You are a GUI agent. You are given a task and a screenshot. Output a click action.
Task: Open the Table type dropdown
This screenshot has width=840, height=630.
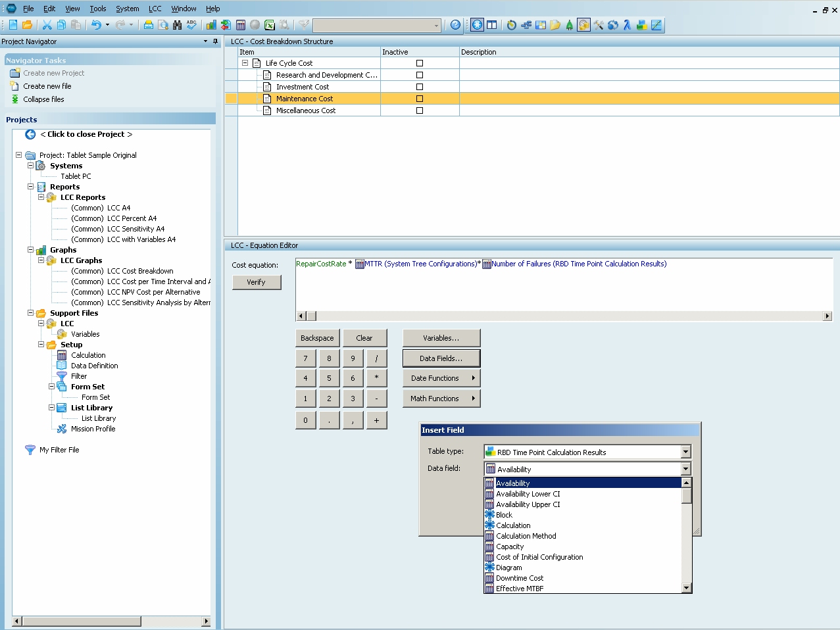685,452
